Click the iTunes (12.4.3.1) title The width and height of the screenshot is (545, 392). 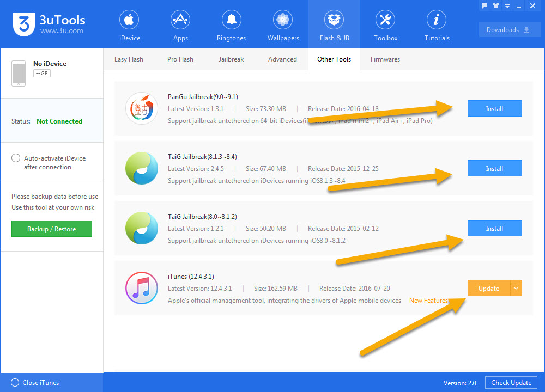[191, 277]
